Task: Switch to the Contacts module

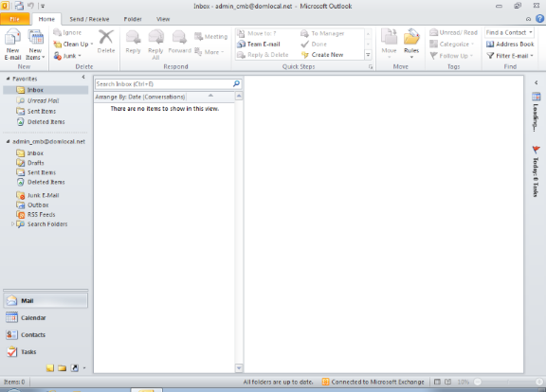Action: [45, 334]
